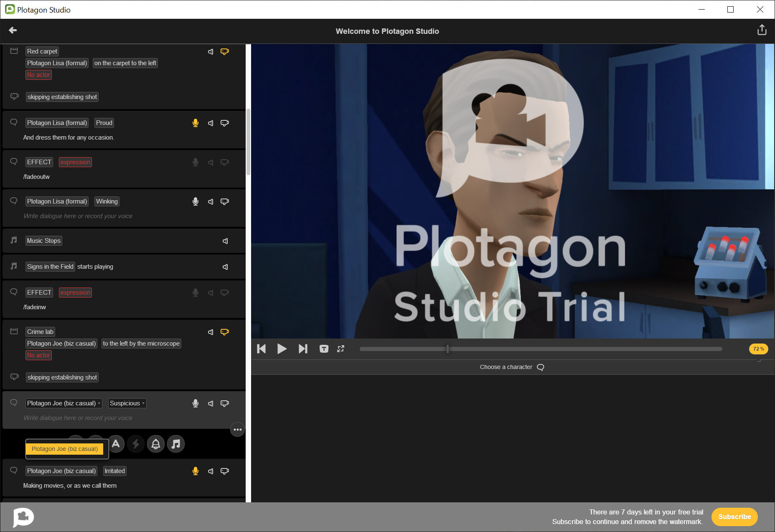The width and height of the screenshot is (775, 532).
Task: Open the three-dots more options button
Action: (x=238, y=430)
